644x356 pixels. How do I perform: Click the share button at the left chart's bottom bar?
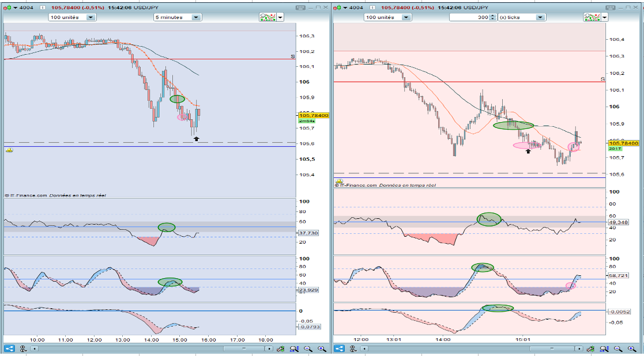(9, 349)
